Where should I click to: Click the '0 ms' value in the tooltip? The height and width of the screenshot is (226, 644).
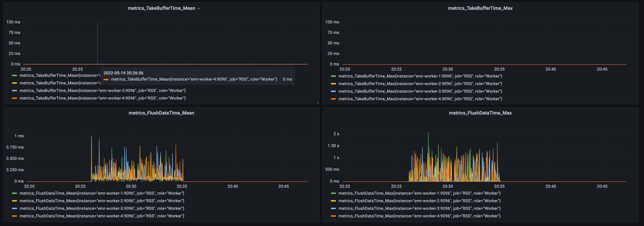pyautogui.click(x=287, y=79)
